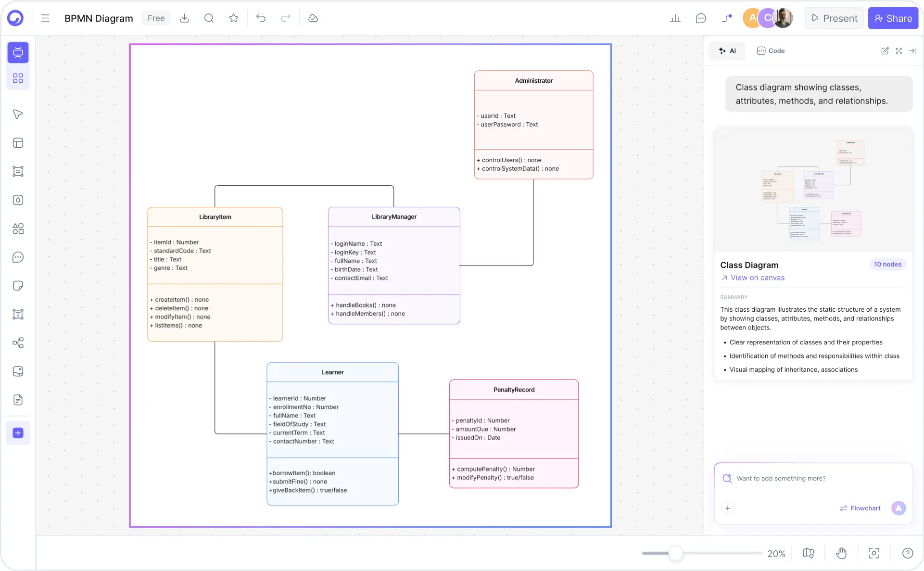Open the minimap view
The image size is (924, 571).
tap(808, 553)
